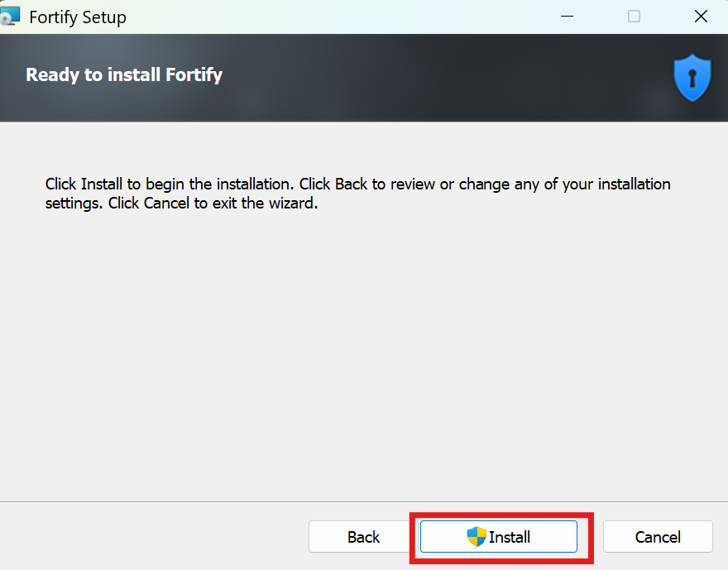This screenshot has width=728, height=570.
Task: Minimize the Fortify Setup window
Action: [x=567, y=17]
